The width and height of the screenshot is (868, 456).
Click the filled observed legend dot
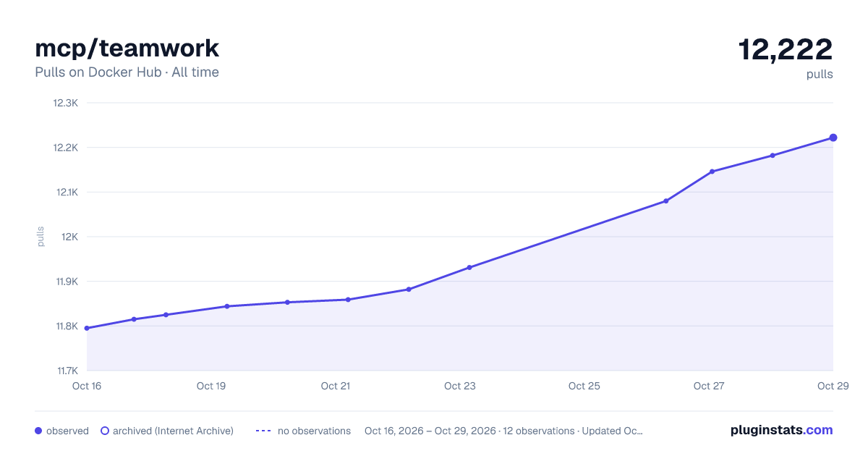(x=38, y=431)
